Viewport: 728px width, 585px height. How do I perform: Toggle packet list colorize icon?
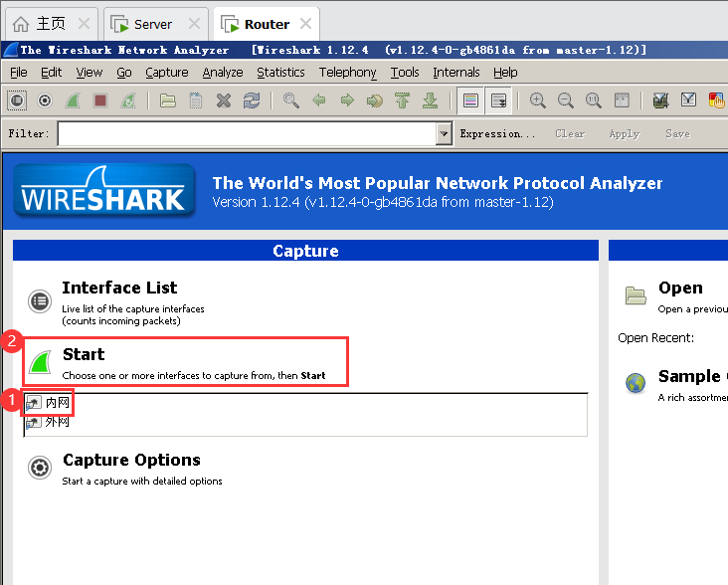(x=470, y=100)
